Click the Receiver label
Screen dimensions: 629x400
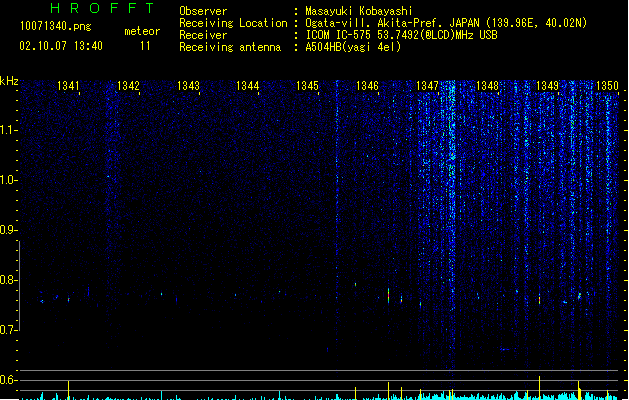[203, 35]
